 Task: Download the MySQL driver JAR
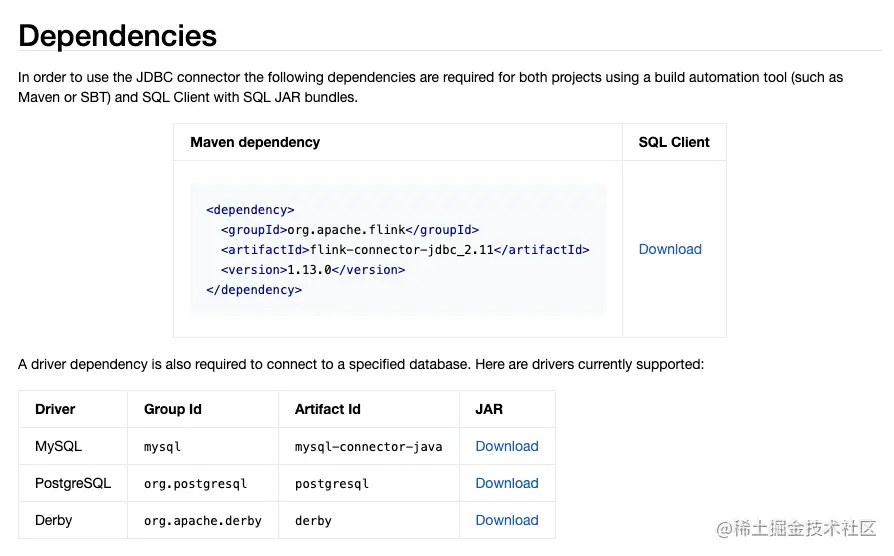pyautogui.click(x=507, y=446)
